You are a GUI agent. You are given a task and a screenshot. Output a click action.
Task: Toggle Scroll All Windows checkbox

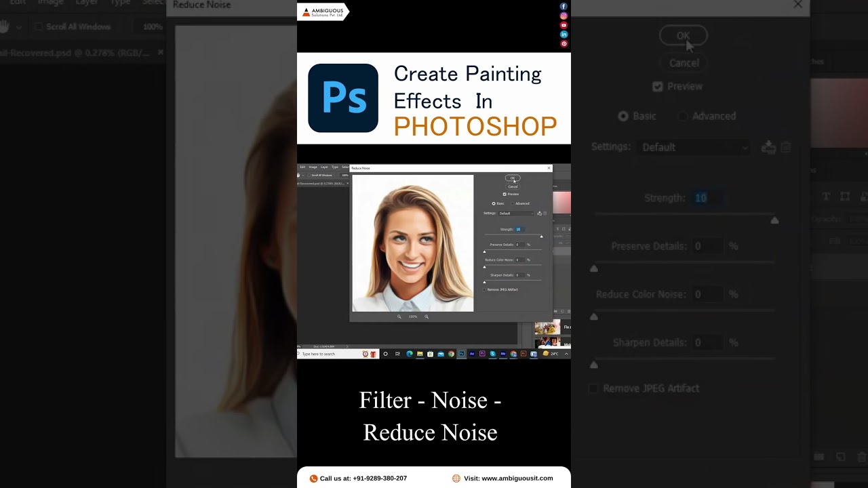tap(309, 175)
